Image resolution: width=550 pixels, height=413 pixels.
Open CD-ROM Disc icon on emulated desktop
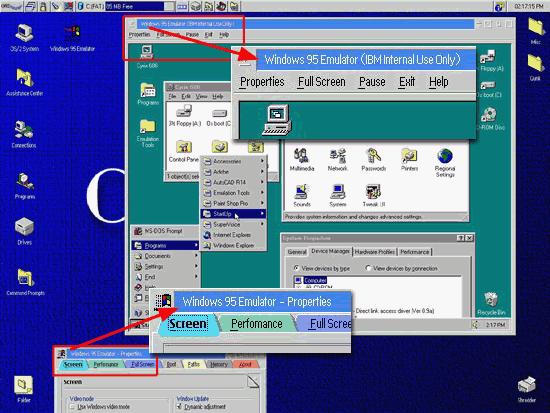490,119
